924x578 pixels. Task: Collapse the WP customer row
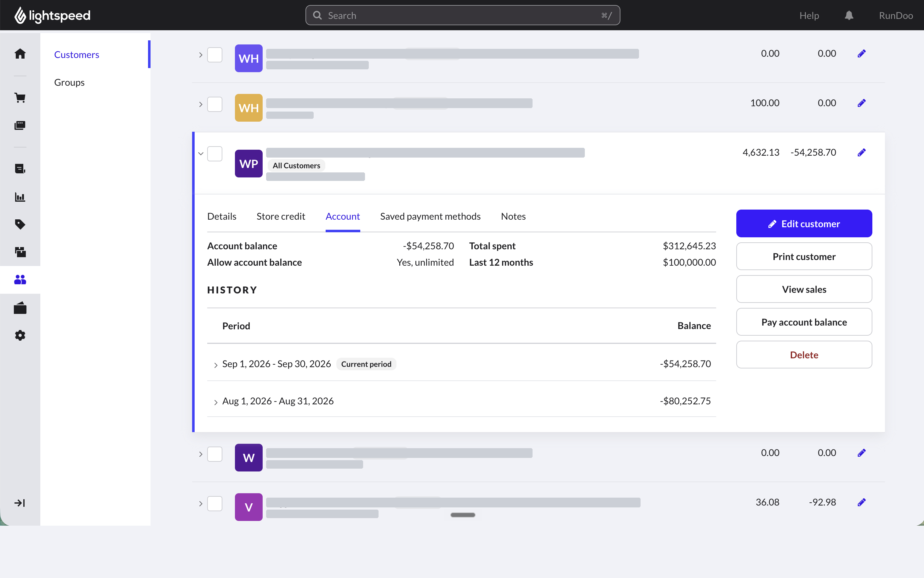pos(201,154)
